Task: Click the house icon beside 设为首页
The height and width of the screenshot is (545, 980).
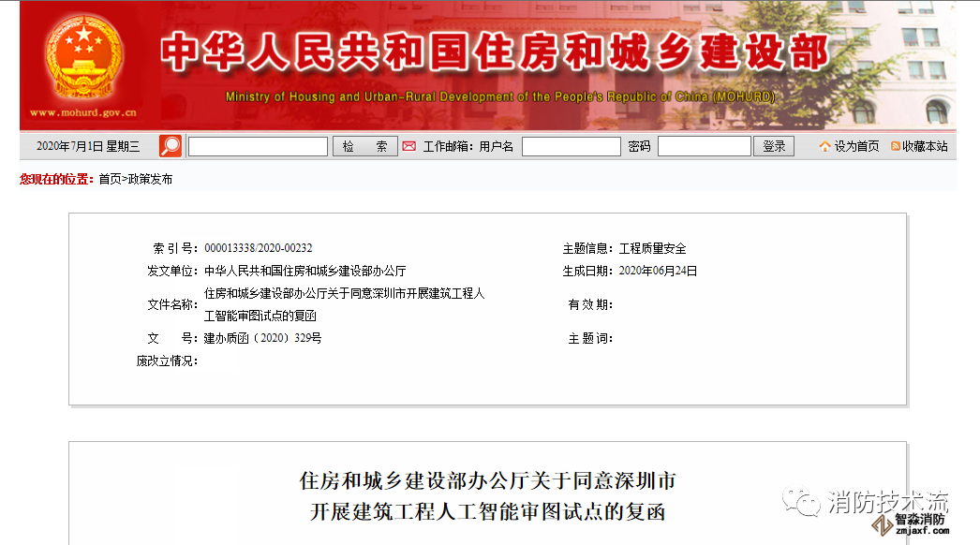Action: pyautogui.click(x=824, y=146)
